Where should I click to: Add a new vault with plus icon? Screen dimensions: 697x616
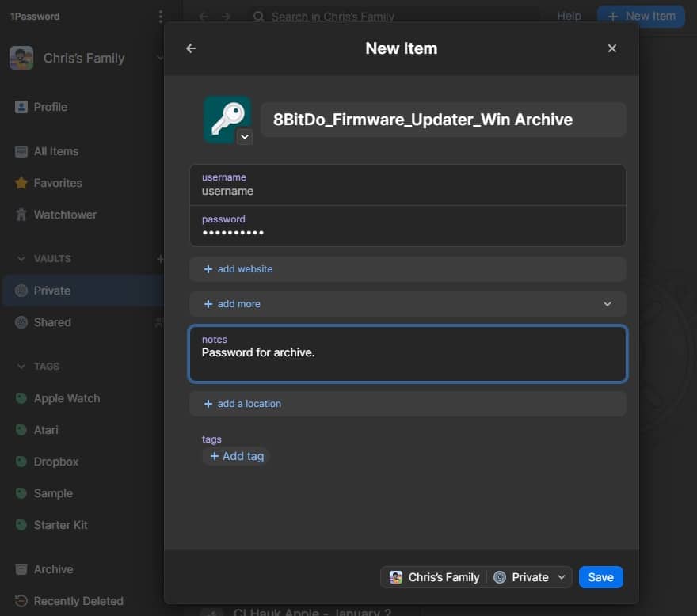[160, 259]
